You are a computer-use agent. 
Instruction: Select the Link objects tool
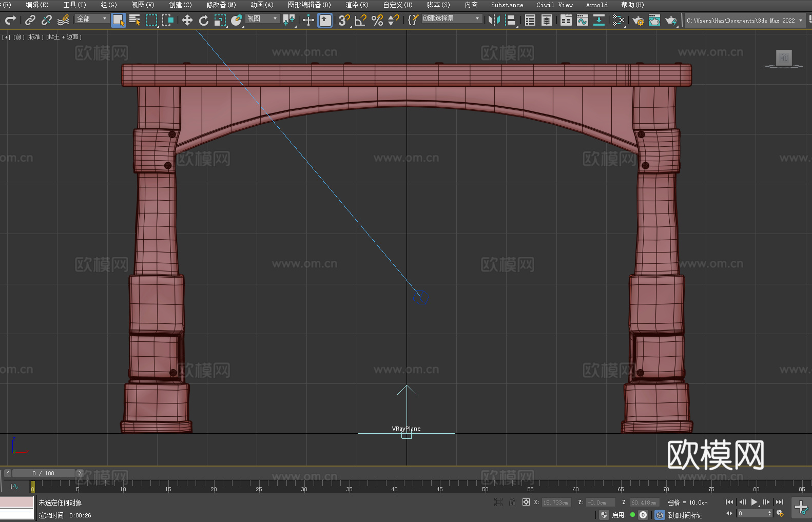pos(30,20)
